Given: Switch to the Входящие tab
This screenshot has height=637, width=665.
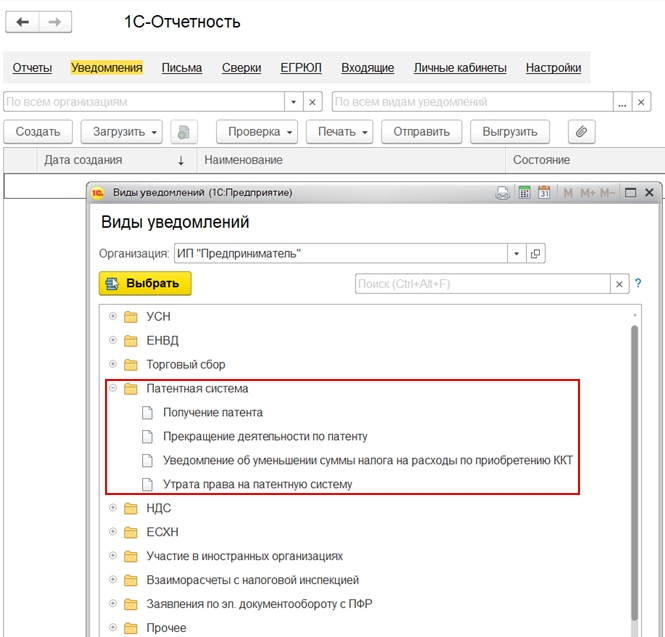Looking at the screenshot, I should (368, 68).
